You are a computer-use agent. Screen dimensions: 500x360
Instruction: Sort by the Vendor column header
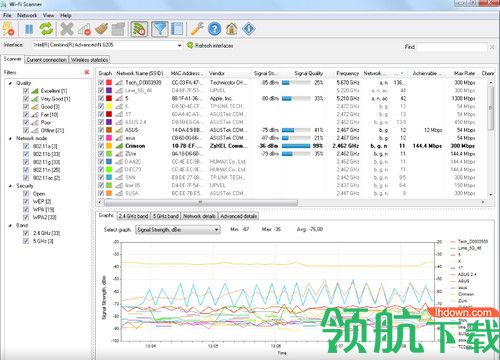(x=217, y=73)
